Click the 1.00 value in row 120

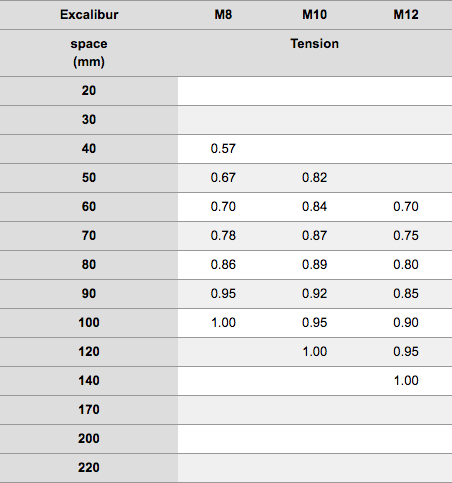point(314,352)
